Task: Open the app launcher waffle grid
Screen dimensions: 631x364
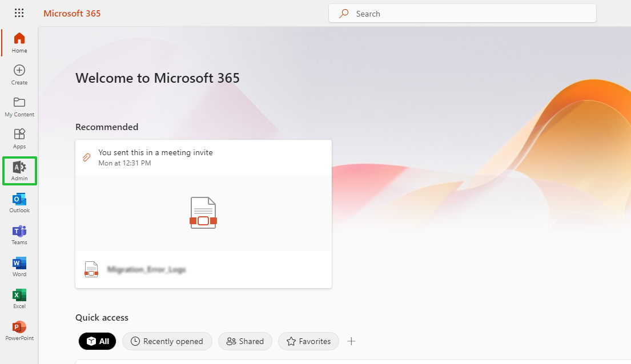Action: point(19,13)
